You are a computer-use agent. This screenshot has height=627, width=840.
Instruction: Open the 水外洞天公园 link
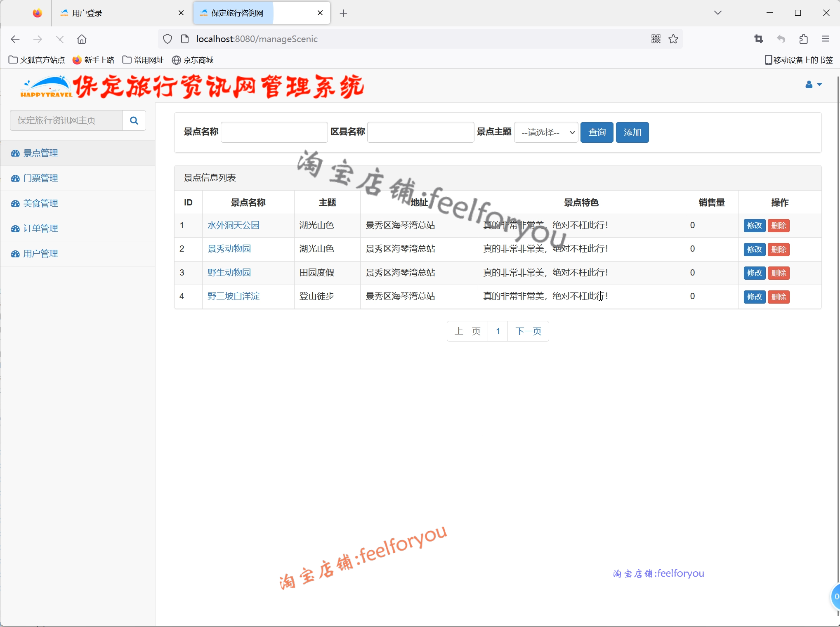point(234,225)
